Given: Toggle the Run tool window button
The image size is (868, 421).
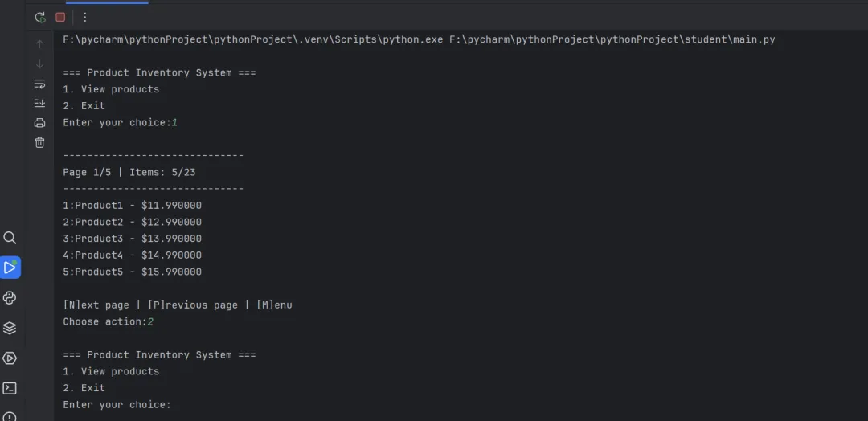Looking at the screenshot, I should [x=10, y=268].
